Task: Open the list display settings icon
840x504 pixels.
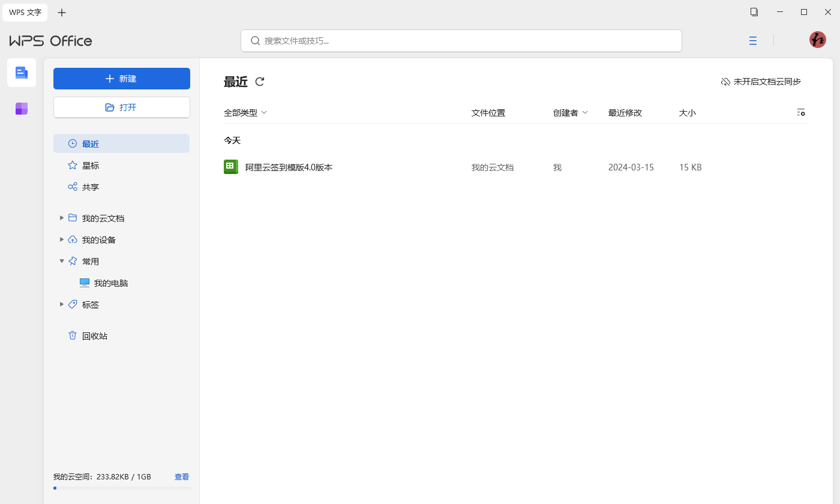Action: pos(801,112)
